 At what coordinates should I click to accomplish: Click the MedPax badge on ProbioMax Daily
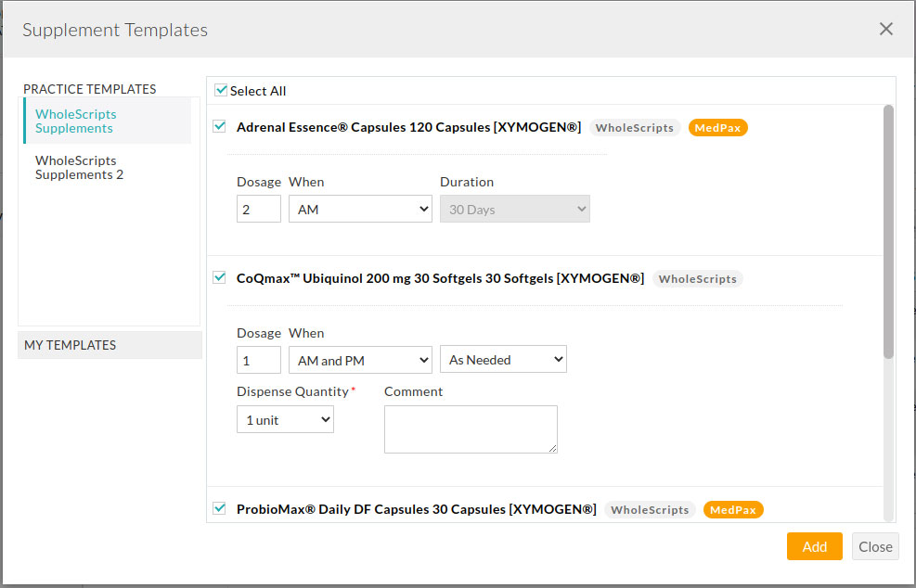tap(733, 509)
